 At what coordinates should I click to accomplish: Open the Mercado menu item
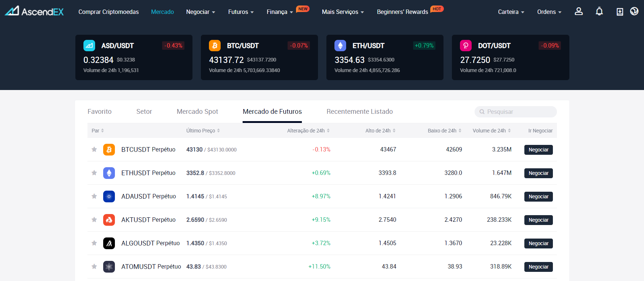pyautogui.click(x=162, y=12)
